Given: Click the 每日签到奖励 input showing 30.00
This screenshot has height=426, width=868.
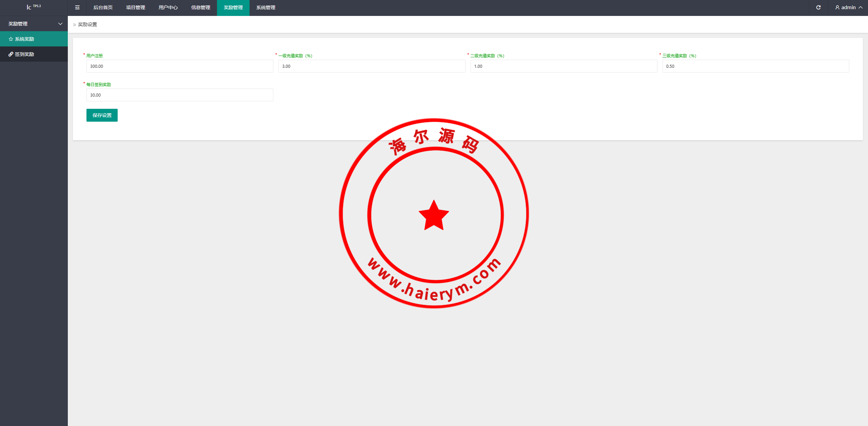Looking at the screenshot, I should pyautogui.click(x=179, y=95).
